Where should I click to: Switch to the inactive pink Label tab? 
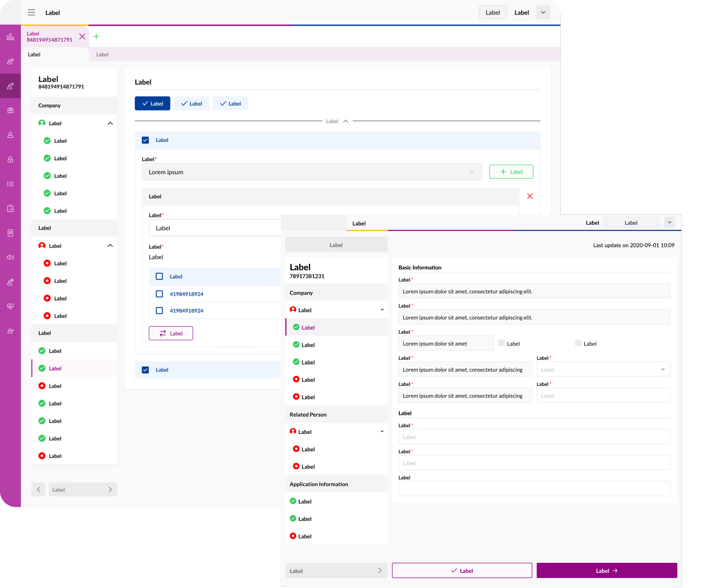coord(102,54)
